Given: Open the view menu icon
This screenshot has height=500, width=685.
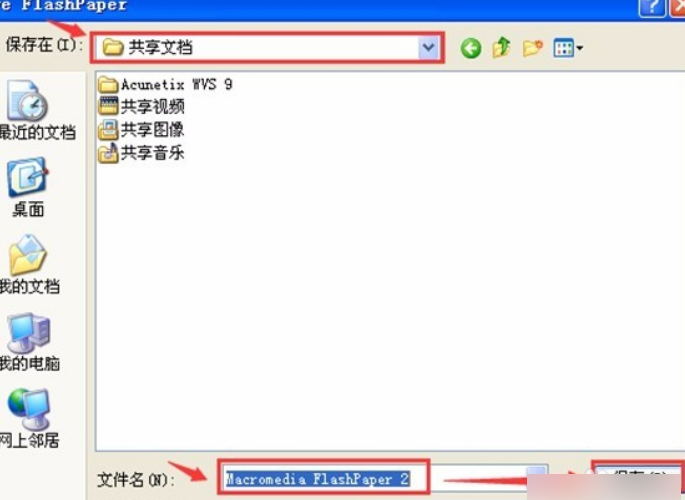Looking at the screenshot, I should coord(563,48).
